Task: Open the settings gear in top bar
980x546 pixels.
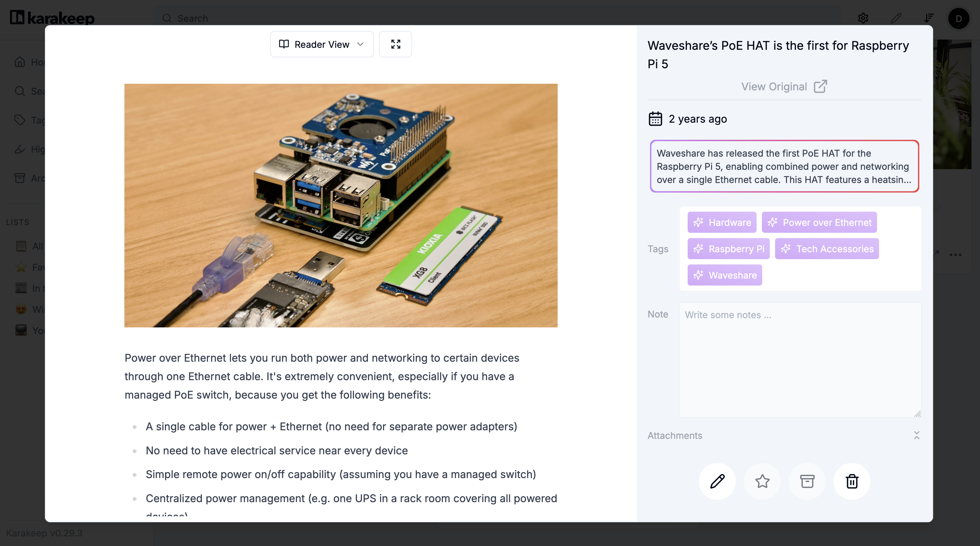Action: 863,18
